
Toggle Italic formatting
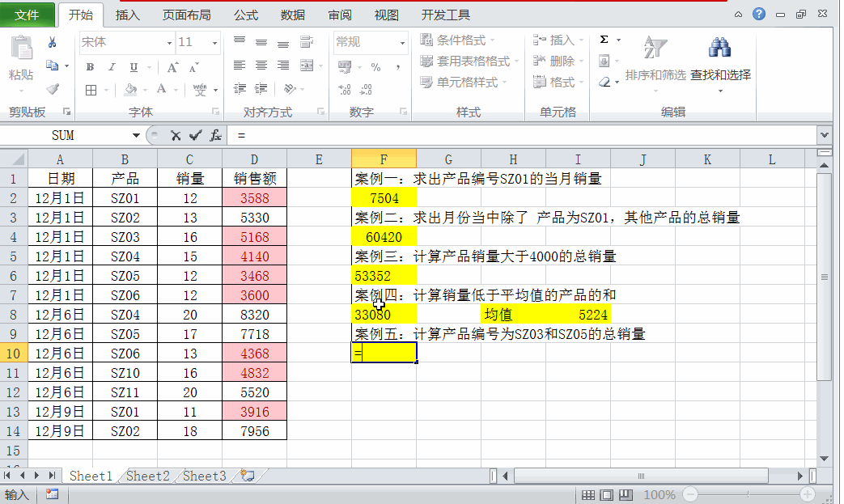tap(112, 66)
